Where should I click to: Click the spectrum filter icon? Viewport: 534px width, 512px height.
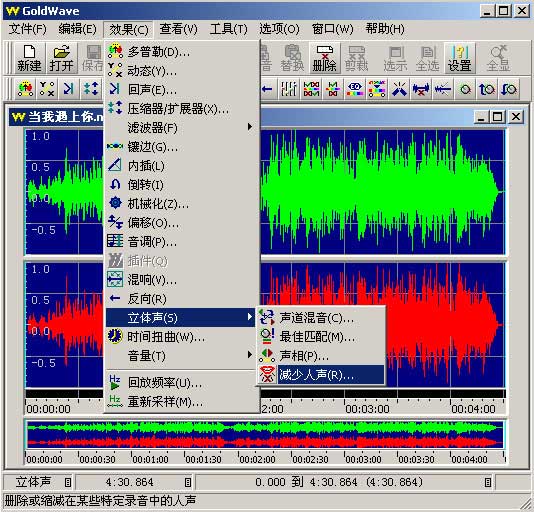pyautogui.click(x=377, y=89)
